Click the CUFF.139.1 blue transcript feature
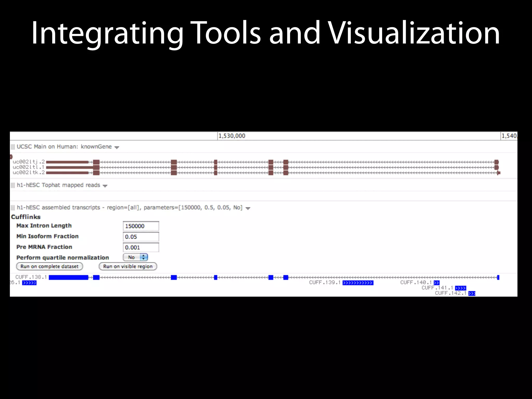This screenshot has width=532, height=399. (x=358, y=283)
